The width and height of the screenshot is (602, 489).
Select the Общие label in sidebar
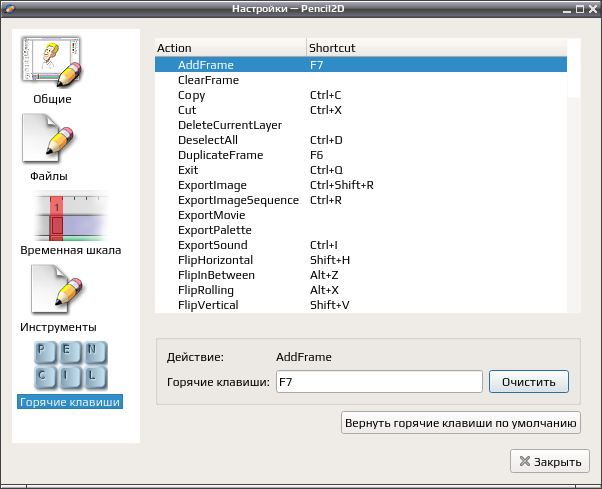[52, 99]
